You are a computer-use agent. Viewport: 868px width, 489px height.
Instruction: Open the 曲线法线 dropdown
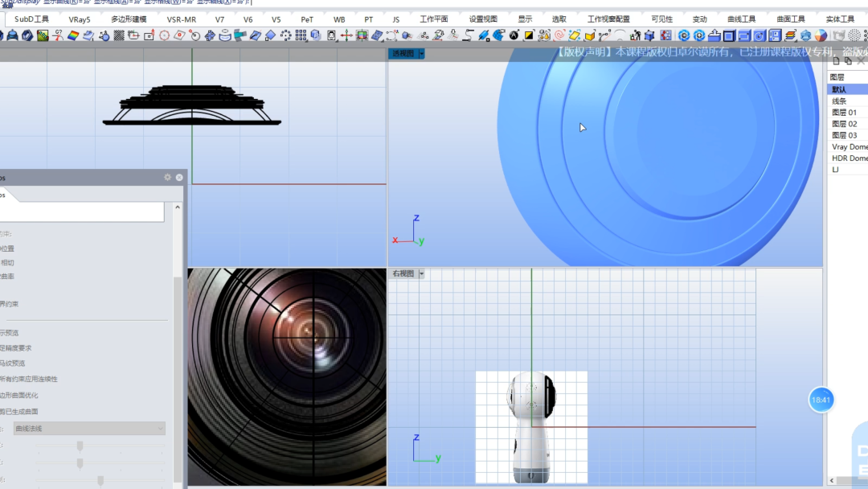pyautogui.click(x=89, y=429)
